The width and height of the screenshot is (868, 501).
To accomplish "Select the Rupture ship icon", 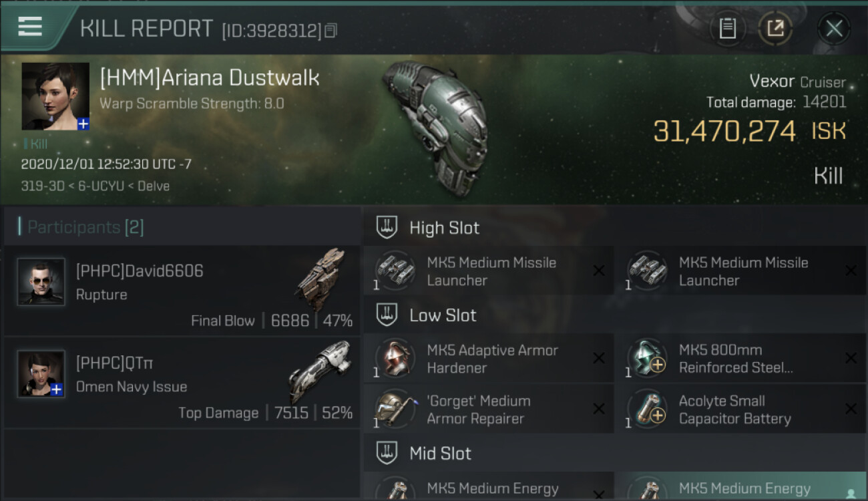I will (x=321, y=278).
